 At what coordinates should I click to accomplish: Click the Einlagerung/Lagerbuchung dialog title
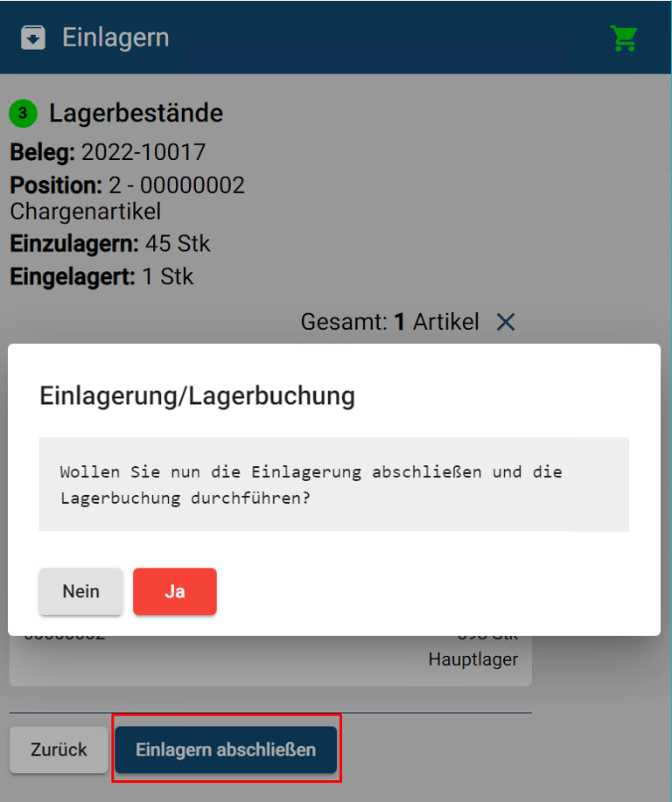click(x=198, y=395)
